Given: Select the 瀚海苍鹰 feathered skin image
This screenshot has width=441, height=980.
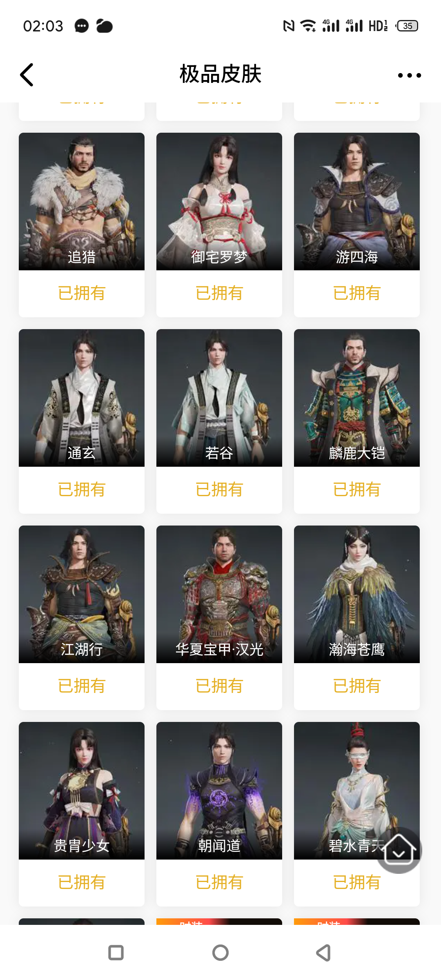Looking at the screenshot, I should 357,594.
